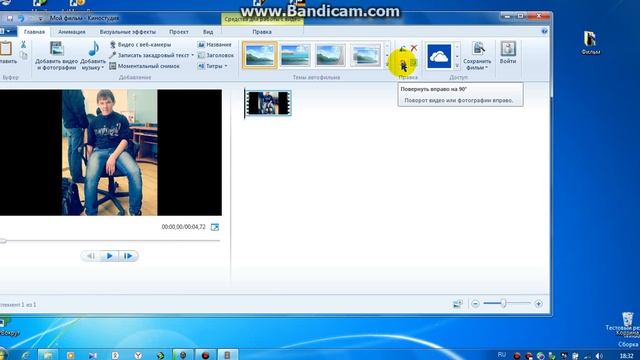Click the Cut scissors icon
The image size is (640, 360).
coord(23,44)
